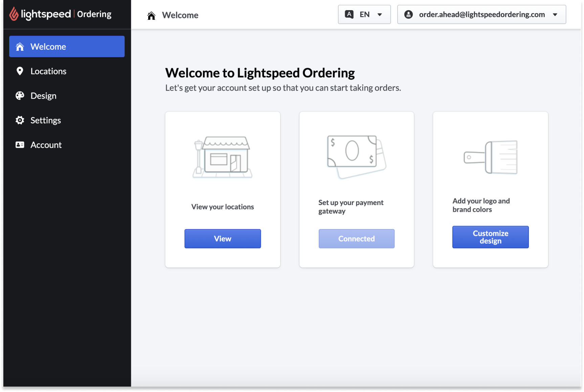
Task: Click "Set up your payment gateway" label
Action: (x=351, y=207)
